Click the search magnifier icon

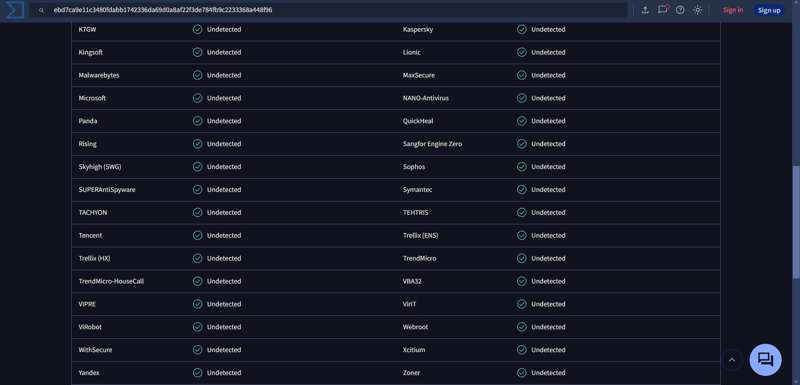pos(41,10)
